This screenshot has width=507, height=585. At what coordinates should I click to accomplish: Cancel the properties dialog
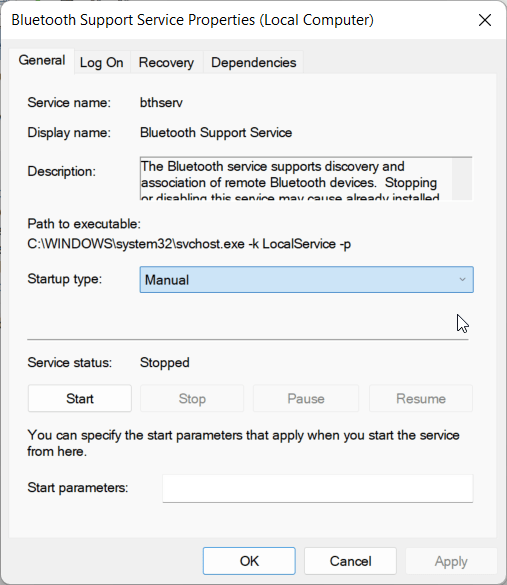pyautogui.click(x=350, y=561)
